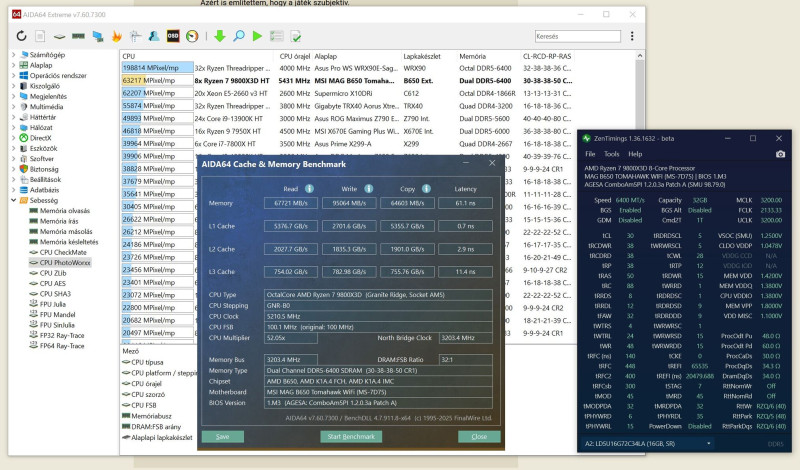Select FP64 Ray-Trace benchmark
Screen dimensions: 800x470
(x=62, y=346)
